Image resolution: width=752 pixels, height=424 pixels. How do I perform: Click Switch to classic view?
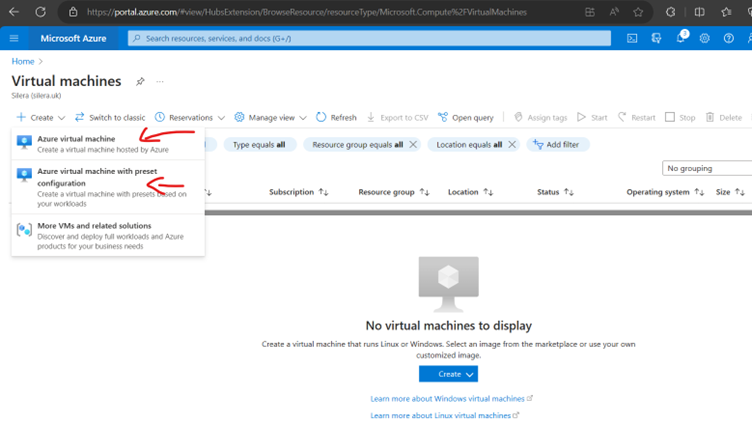(110, 117)
